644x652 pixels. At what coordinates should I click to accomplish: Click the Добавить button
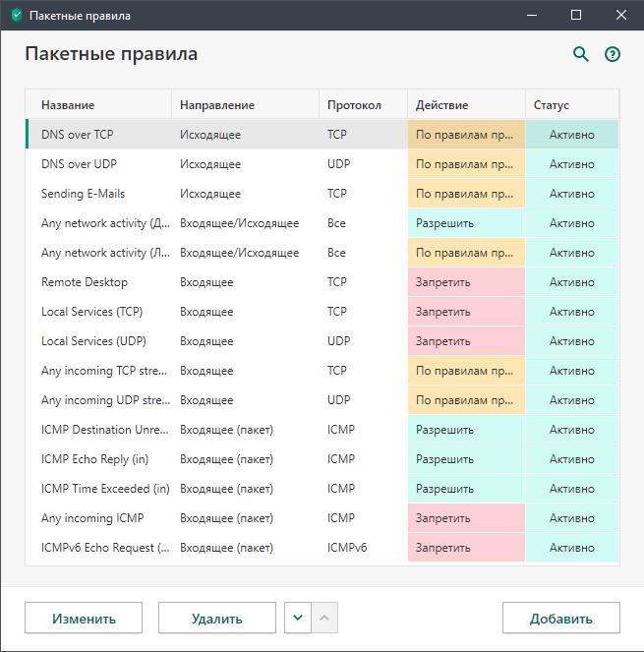(x=561, y=618)
